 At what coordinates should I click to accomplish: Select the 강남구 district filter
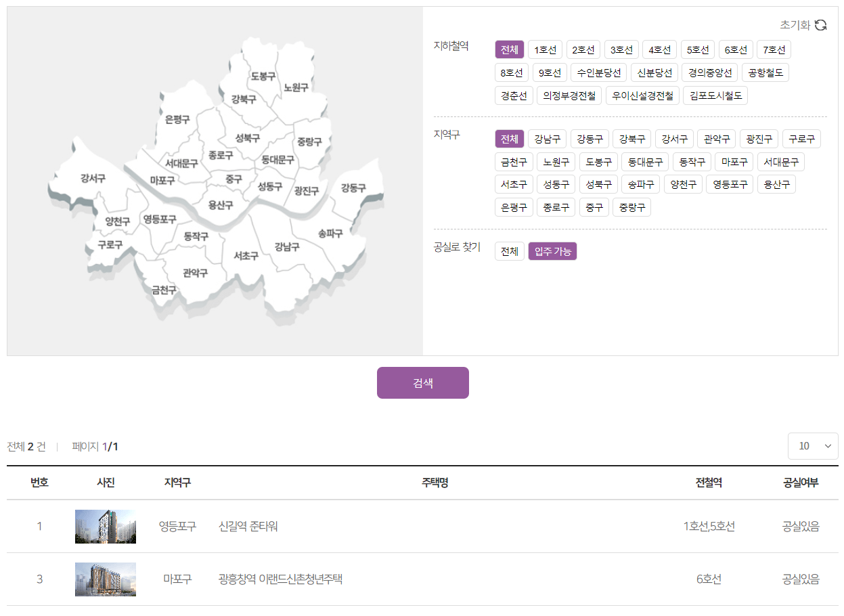547,139
